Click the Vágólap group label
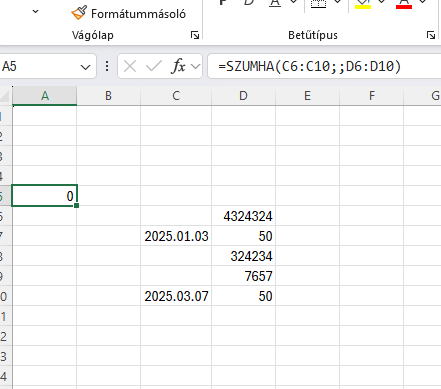The height and width of the screenshot is (389, 441). 93,35
